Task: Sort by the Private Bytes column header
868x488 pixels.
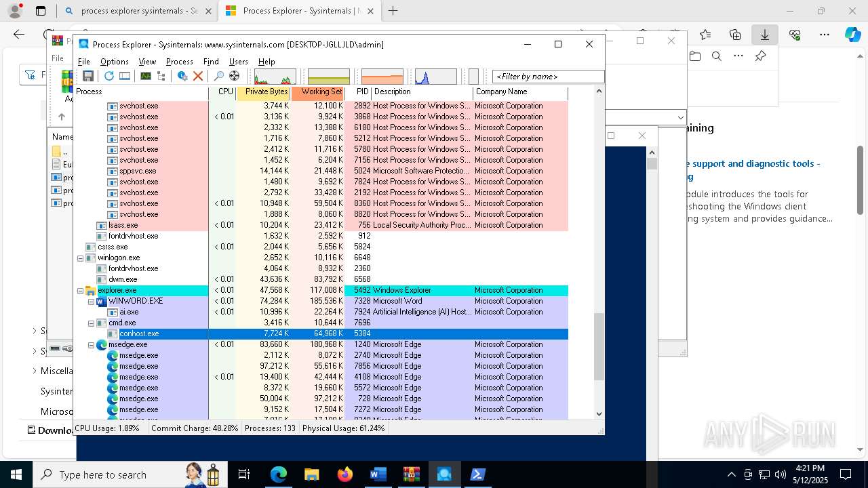Action: pos(263,92)
